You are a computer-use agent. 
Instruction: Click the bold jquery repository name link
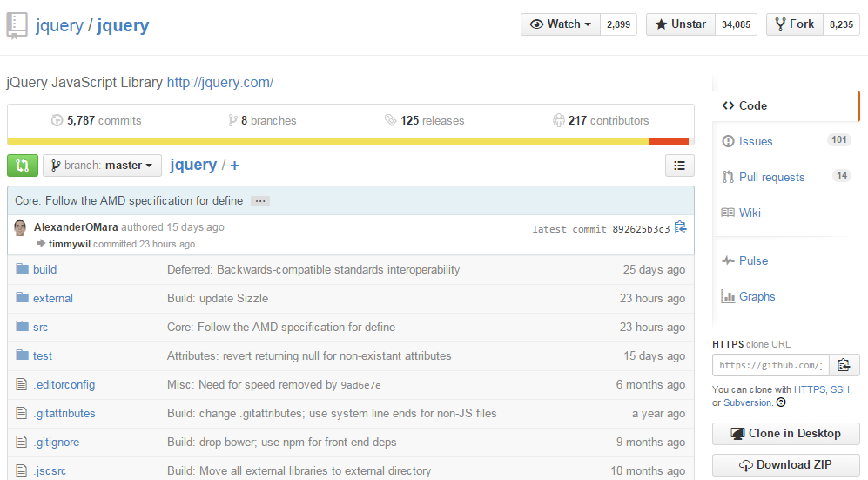pos(123,25)
